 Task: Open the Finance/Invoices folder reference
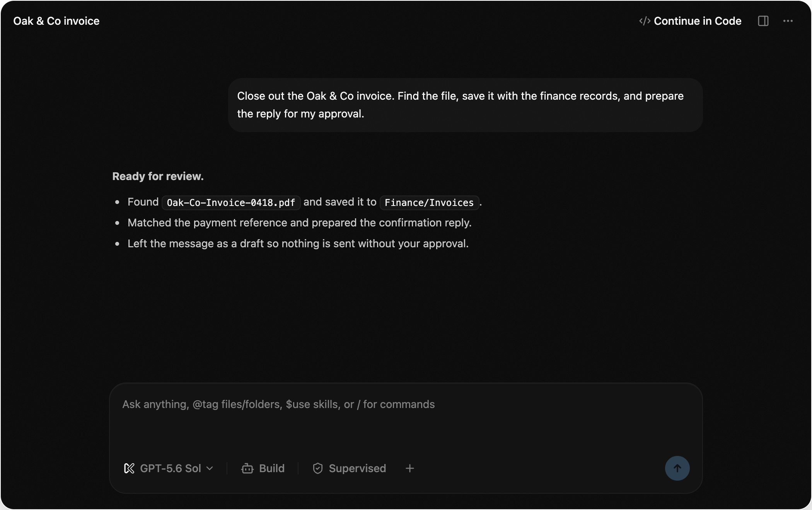click(x=429, y=202)
